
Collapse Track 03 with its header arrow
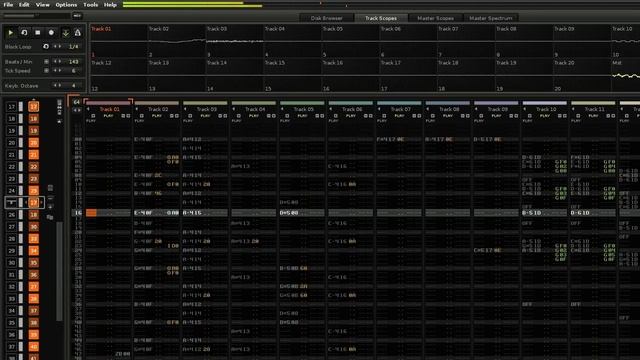pyautogui.click(x=185, y=109)
